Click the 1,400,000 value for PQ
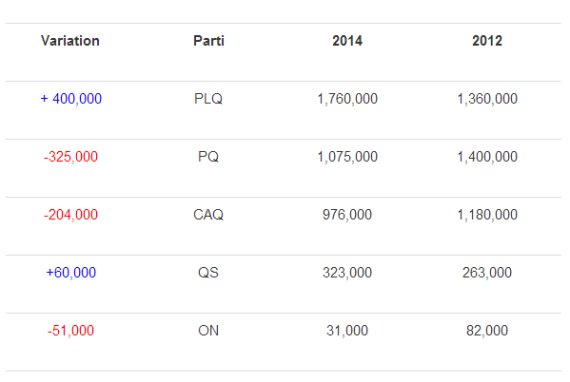This screenshot has height=382, width=570. 487,157
